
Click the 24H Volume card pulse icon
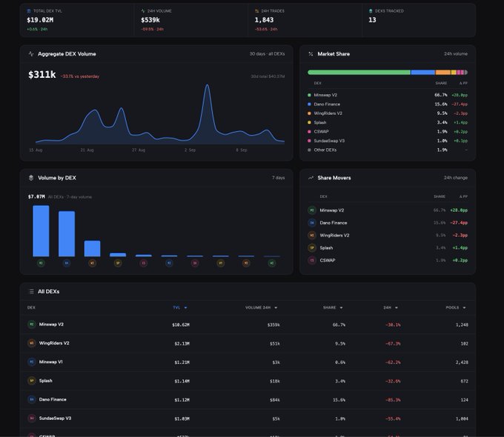(143, 11)
